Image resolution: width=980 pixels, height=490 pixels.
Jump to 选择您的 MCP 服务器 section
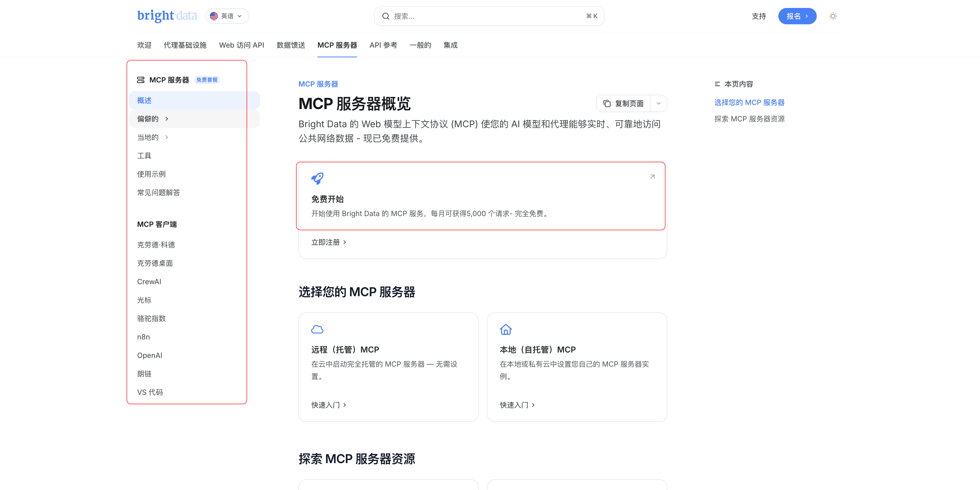pyautogui.click(x=749, y=102)
